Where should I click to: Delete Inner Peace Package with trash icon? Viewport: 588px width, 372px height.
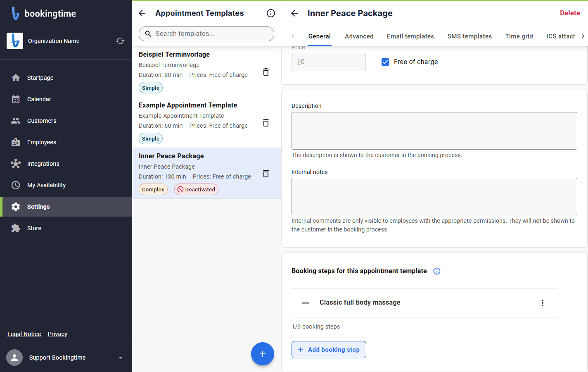coord(266,174)
